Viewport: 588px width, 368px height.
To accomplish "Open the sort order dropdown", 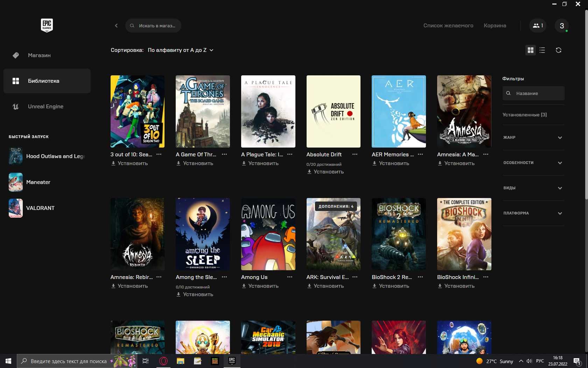I will 180,50.
